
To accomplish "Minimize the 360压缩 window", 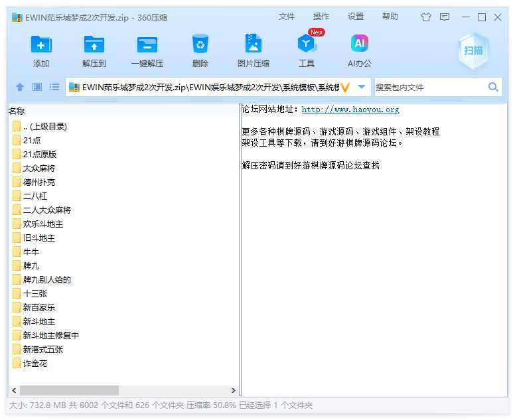I will [x=466, y=17].
